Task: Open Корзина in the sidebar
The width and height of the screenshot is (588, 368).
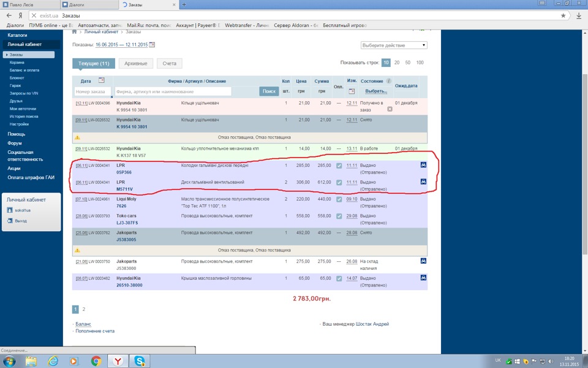Action: [x=17, y=63]
